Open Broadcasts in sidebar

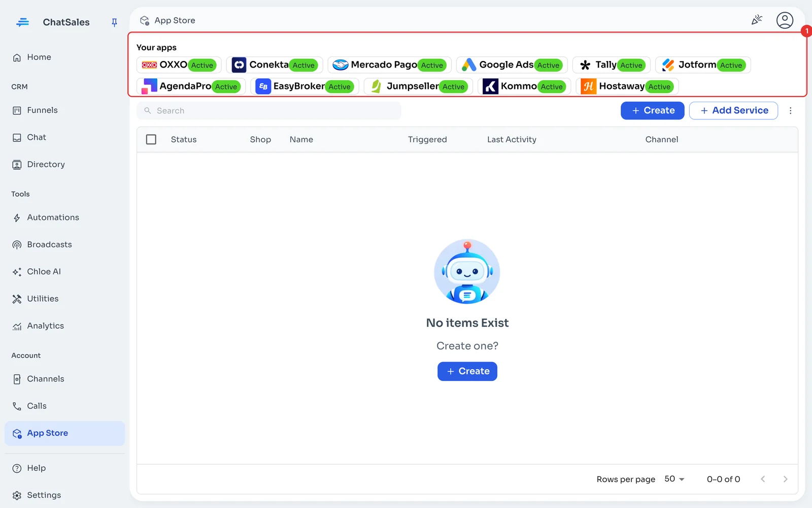(x=64, y=244)
